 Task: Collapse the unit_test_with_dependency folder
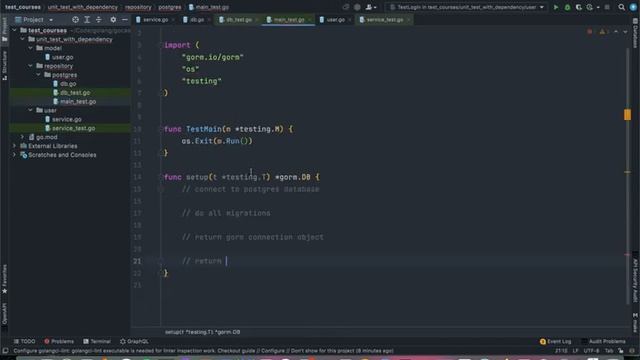pyautogui.click(x=22, y=39)
